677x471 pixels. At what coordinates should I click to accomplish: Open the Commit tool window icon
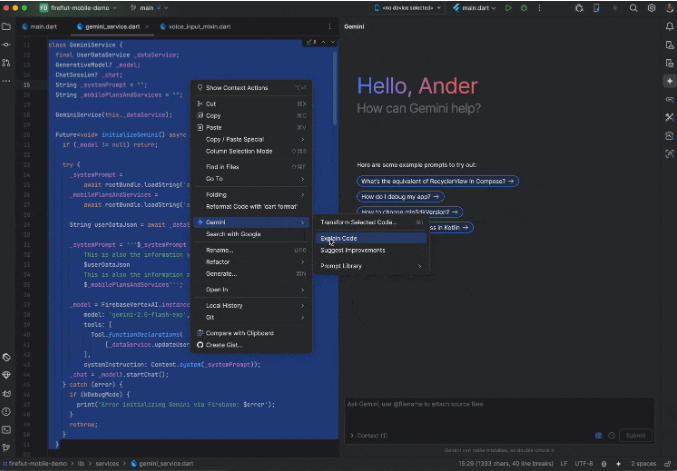(x=6, y=45)
